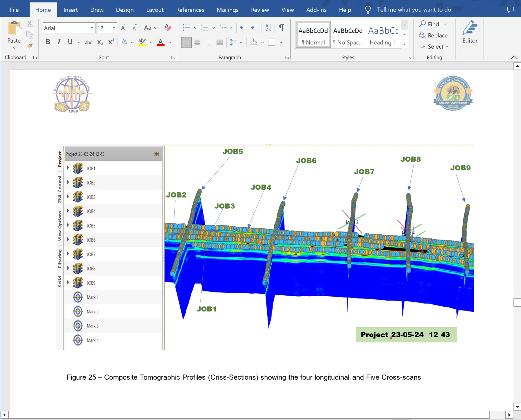
Task: Click the Paste clipboard icon
Action: (x=14, y=28)
